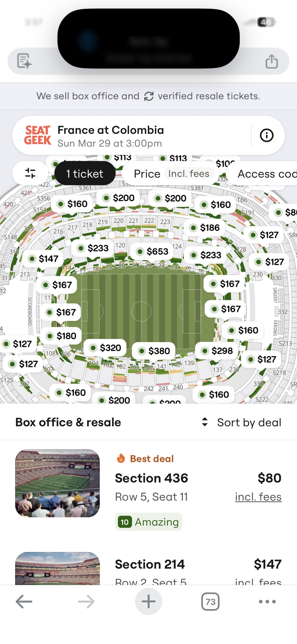Image resolution: width=297 pixels, height=644 pixels.
Task: Go back with the browser back arrow
Action: (24, 601)
